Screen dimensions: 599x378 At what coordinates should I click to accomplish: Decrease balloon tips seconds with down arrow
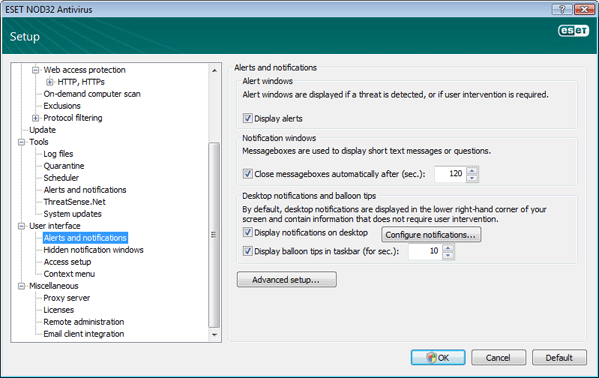(448, 255)
